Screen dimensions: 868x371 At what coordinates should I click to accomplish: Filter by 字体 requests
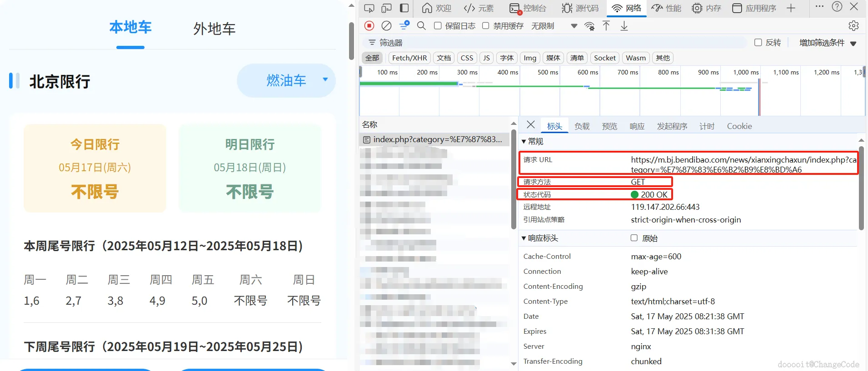click(x=507, y=58)
